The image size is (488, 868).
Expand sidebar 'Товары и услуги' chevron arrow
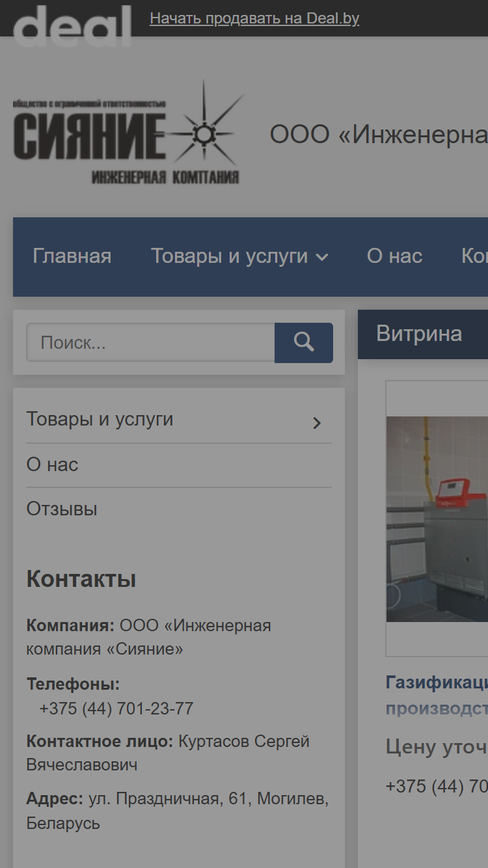(x=317, y=423)
